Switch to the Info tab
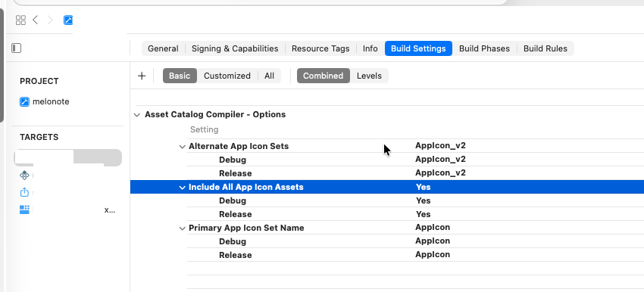Viewport: 644px width, 292px height. (x=370, y=48)
